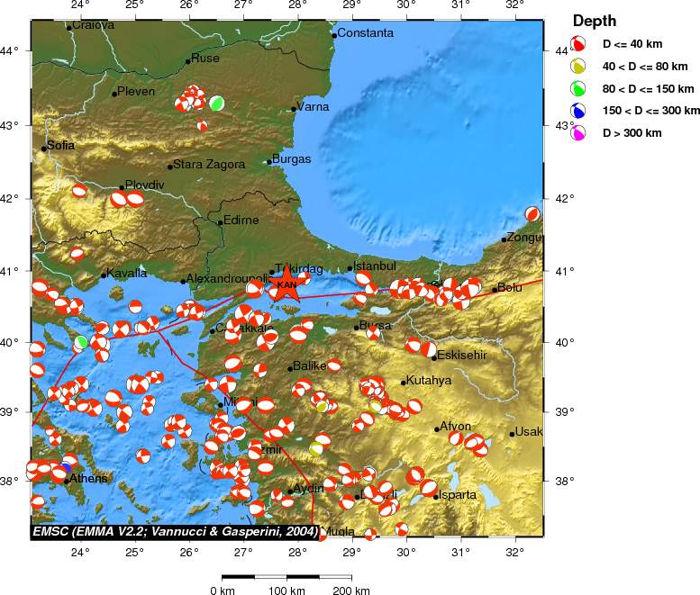
Task: Click the red D <= 40 km legend symbol
Action: click(578, 43)
